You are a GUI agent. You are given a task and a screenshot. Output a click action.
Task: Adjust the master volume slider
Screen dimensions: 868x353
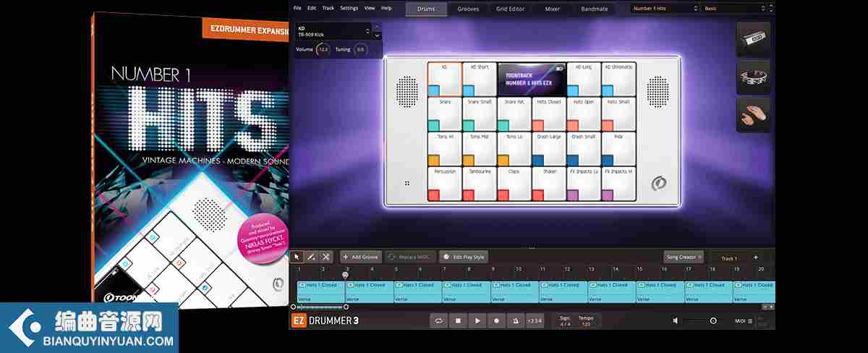[x=701, y=320]
